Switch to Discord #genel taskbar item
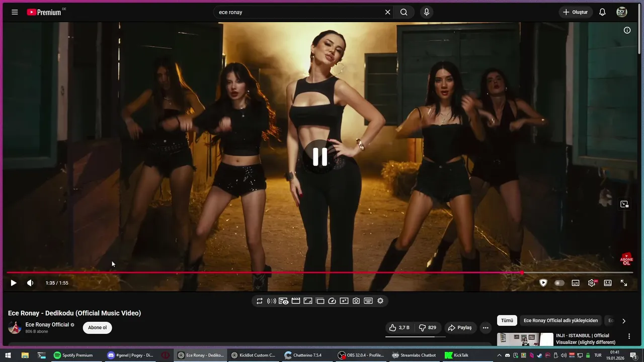644x362 pixels. pos(130,355)
